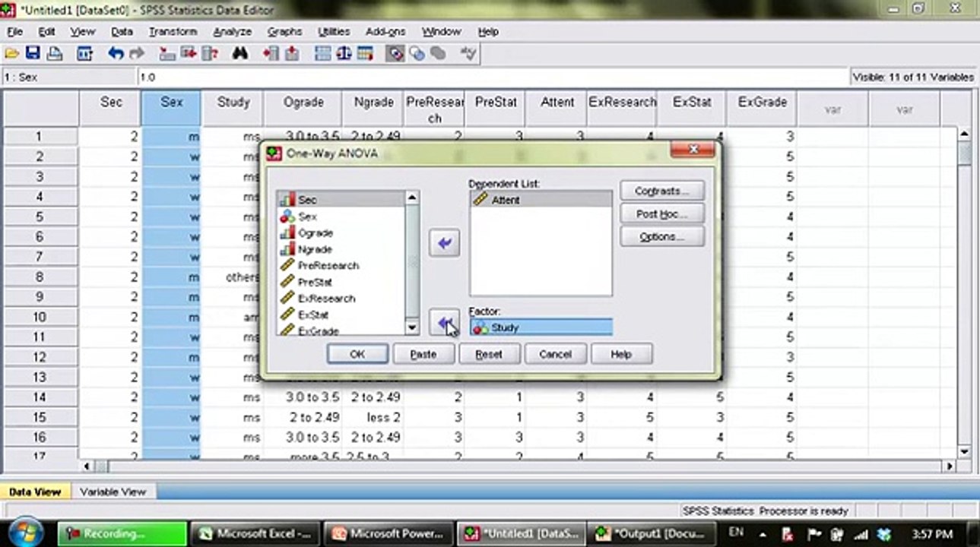Click the Save file toolbar icon
This screenshot has width=980, height=547.
point(32,53)
